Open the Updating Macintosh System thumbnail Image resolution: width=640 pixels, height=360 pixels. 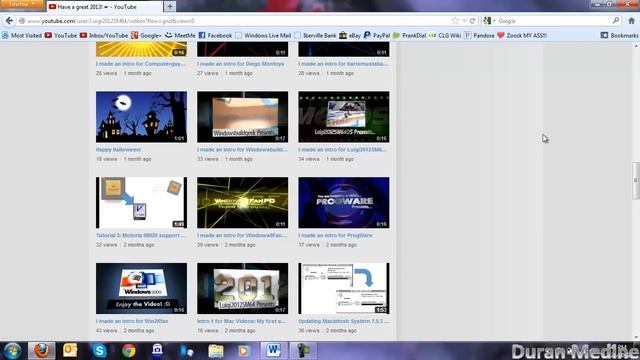tap(344, 288)
